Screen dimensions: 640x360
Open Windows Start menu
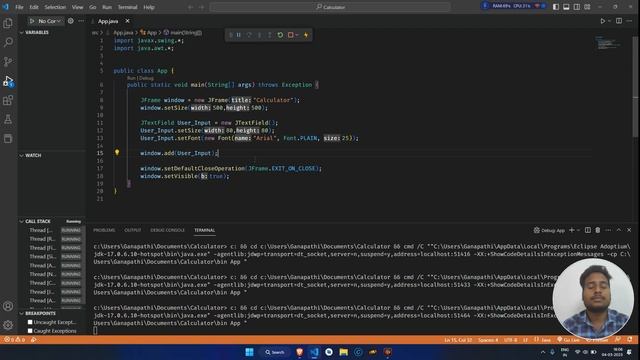coord(249,352)
